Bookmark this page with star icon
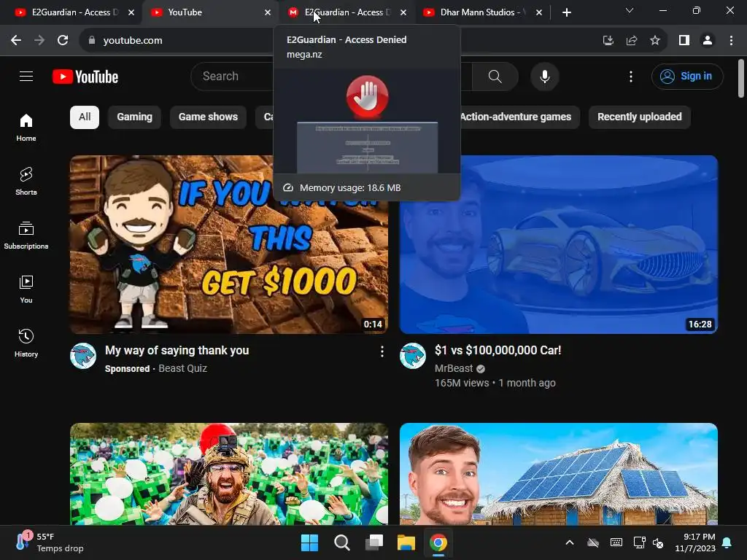The height and width of the screenshot is (560, 747). tap(655, 41)
